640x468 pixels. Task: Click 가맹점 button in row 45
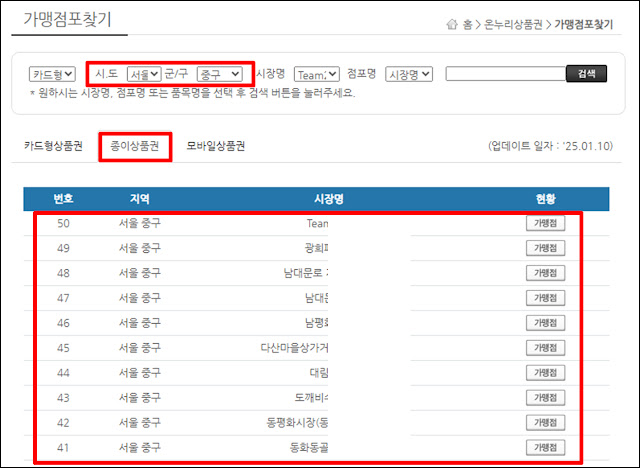coord(545,348)
